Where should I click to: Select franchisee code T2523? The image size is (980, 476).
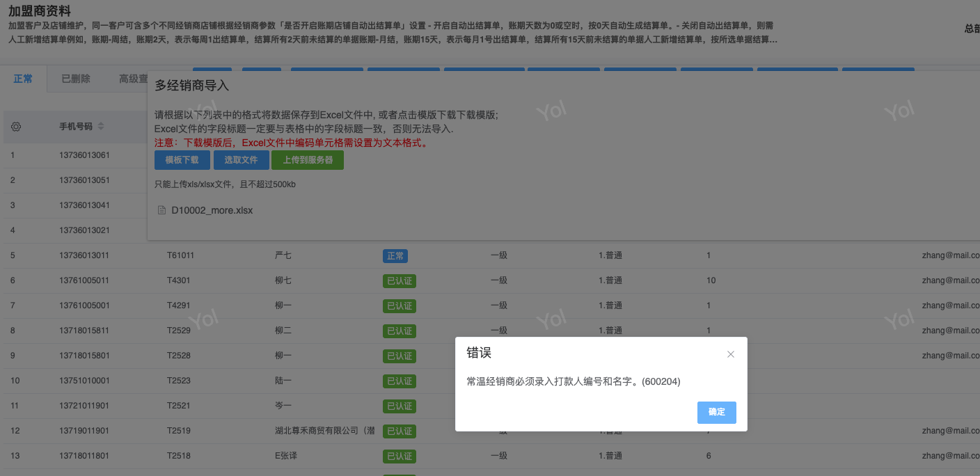click(x=179, y=381)
